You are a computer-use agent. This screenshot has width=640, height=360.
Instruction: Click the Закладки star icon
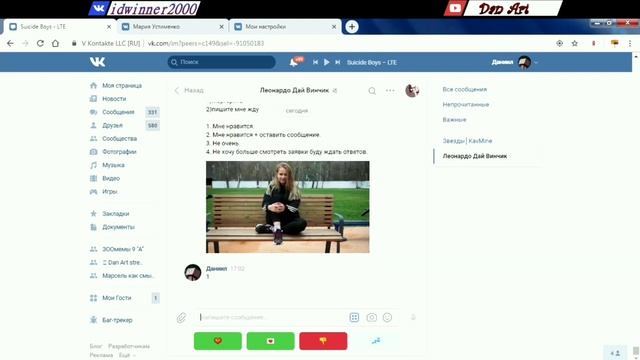93,213
